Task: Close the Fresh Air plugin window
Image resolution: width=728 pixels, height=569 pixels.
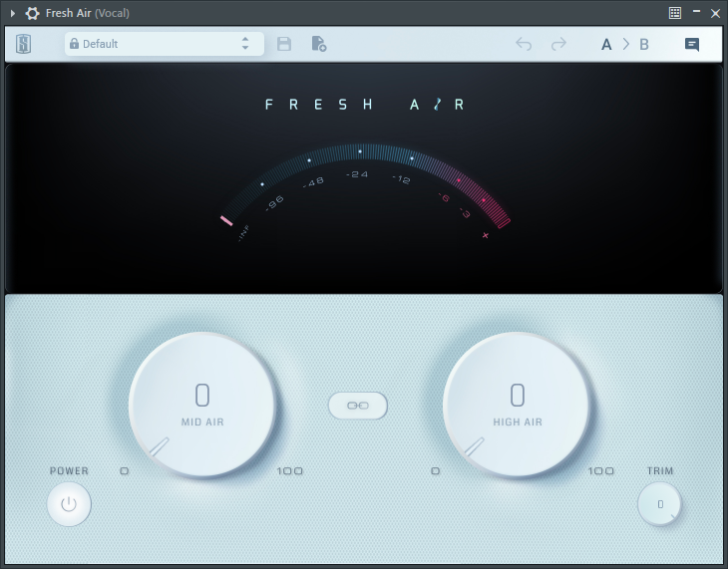Action: pyautogui.click(x=715, y=14)
